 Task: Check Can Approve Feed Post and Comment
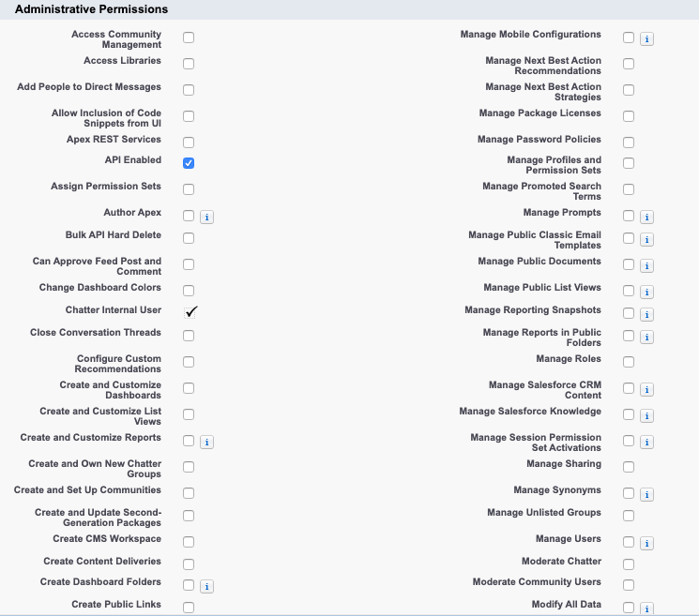tap(189, 264)
